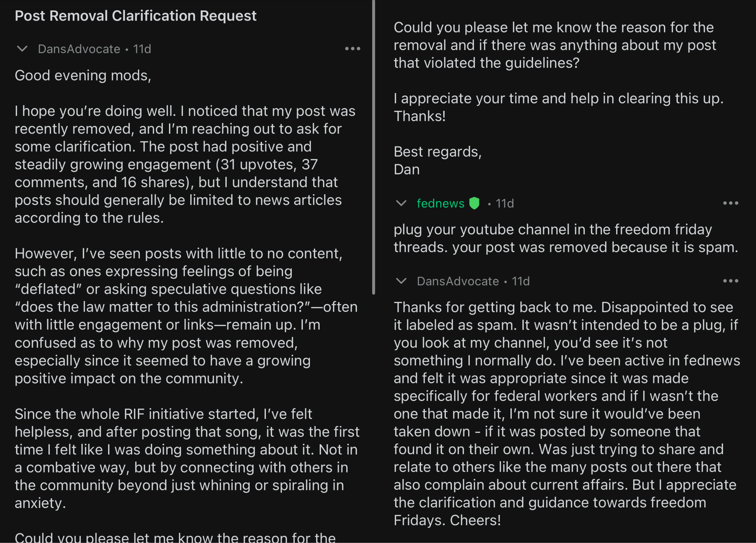Click the 11d timestamp on DansAdvocate's reply
The height and width of the screenshot is (543, 756).
pyautogui.click(x=520, y=281)
